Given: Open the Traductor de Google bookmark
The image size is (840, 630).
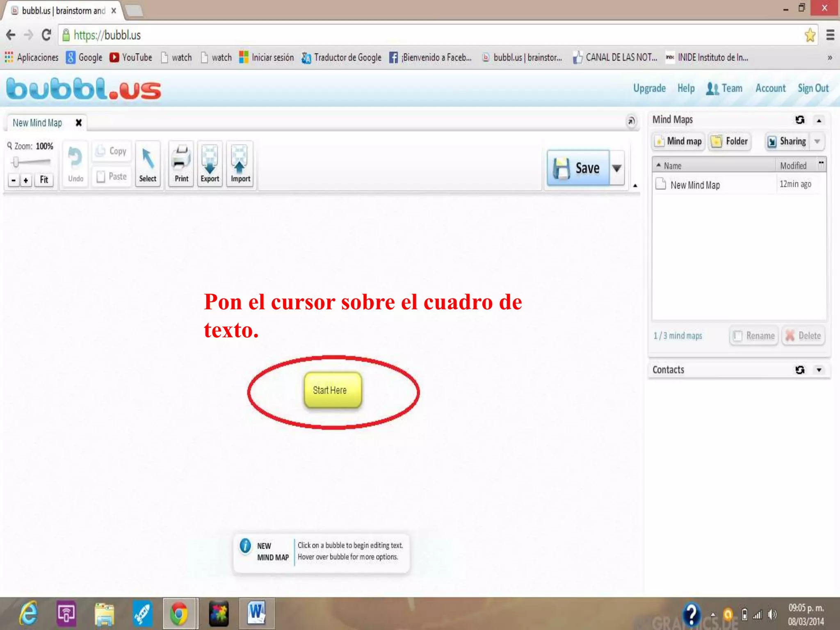Looking at the screenshot, I should point(341,57).
